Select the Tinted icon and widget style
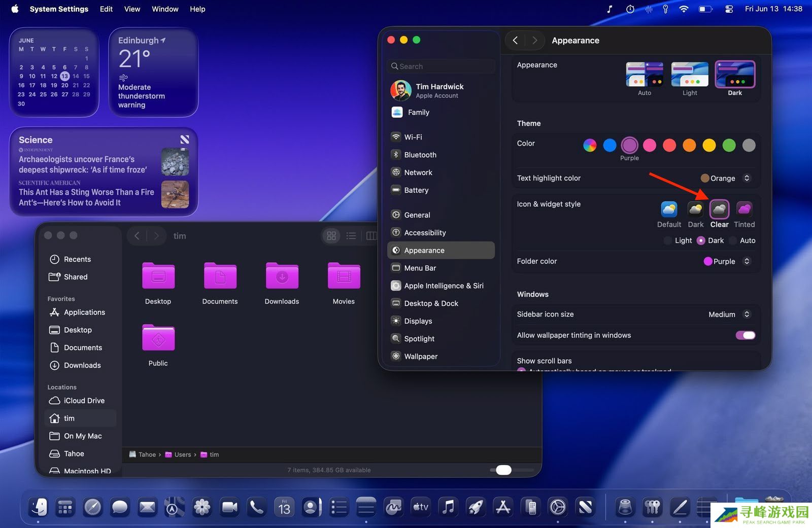This screenshot has width=812, height=528. pos(744,209)
